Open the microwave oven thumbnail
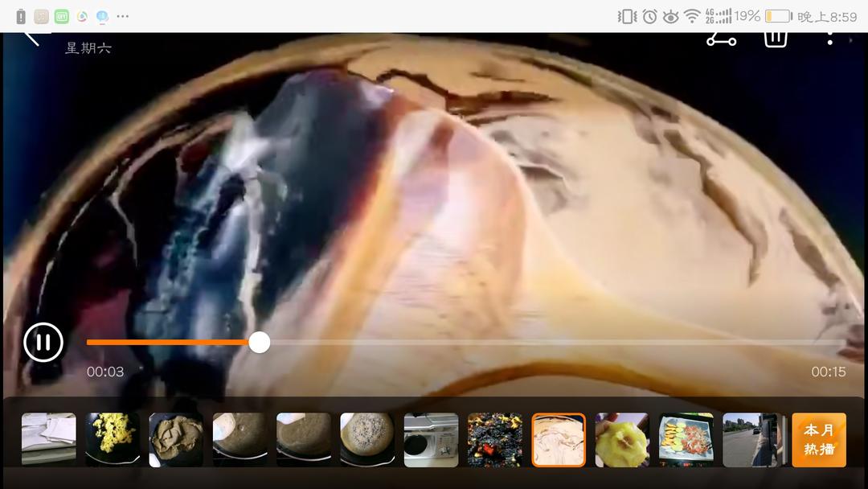Viewport: 868px width, 489px height. [x=431, y=440]
